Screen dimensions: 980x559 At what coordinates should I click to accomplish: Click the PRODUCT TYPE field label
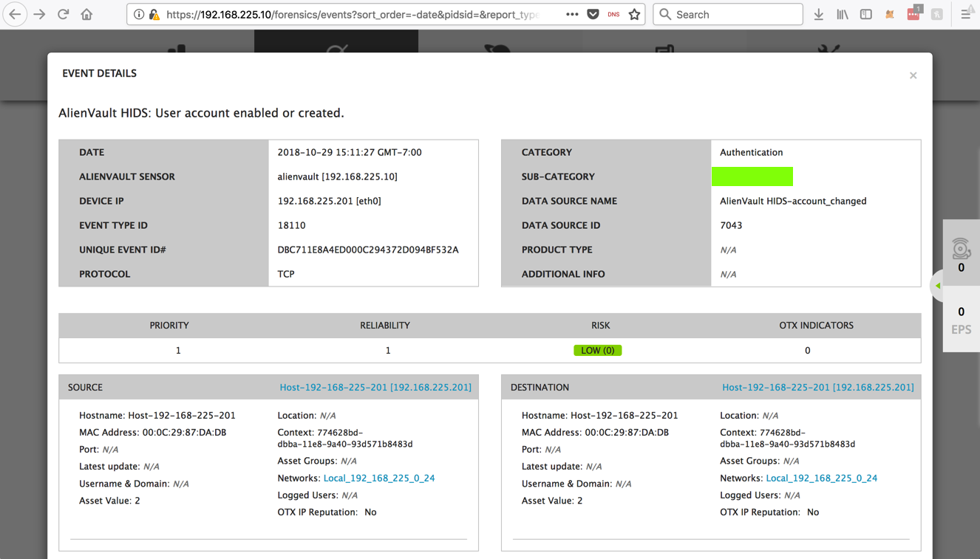point(557,250)
